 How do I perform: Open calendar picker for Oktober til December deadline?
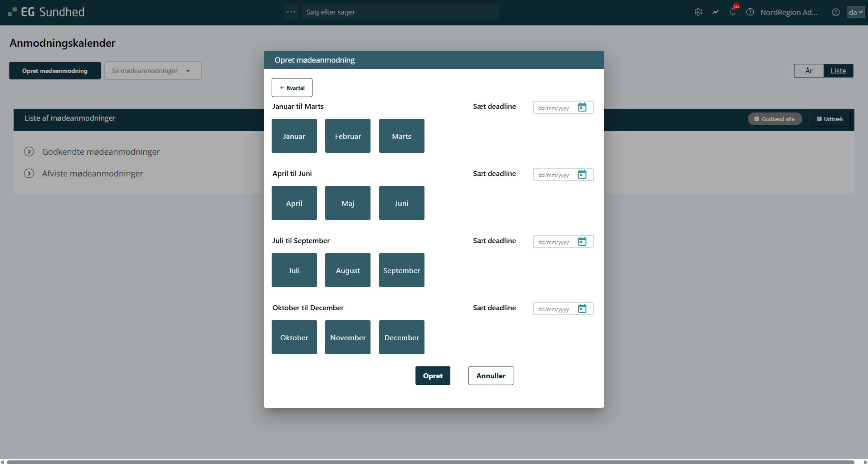[582, 308]
